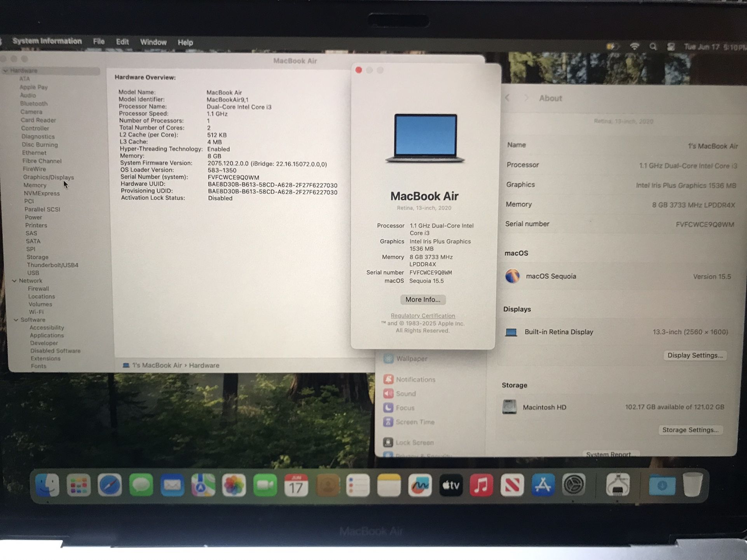Screen dimensions: 747x560
Task: Click battery status icon in menu bar
Action: [x=612, y=47]
